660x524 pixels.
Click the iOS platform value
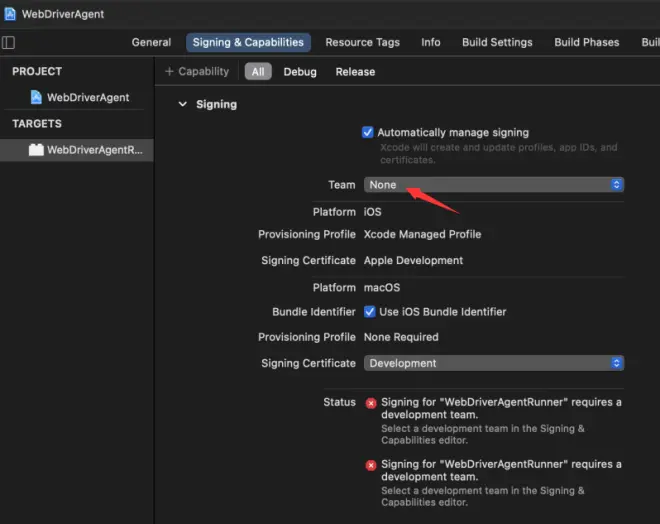(x=373, y=212)
